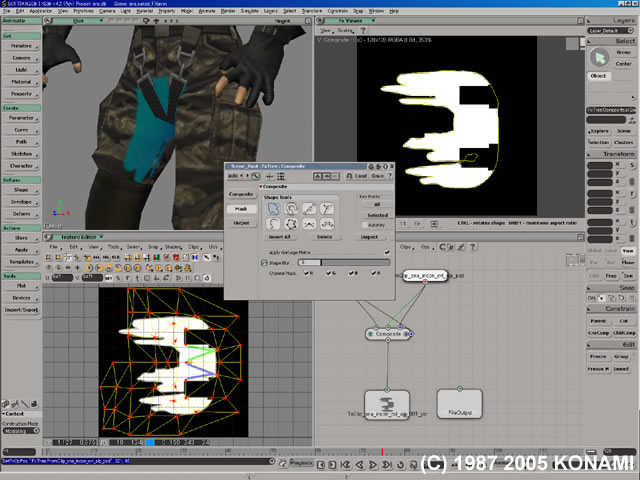Open the File menu in the Texture Editor
640x480 pixels.
(53, 247)
